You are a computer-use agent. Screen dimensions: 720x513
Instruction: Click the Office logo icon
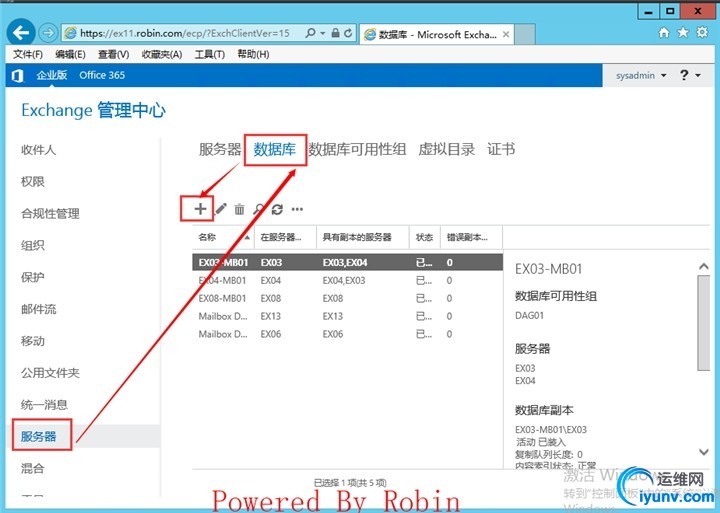click(17, 75)
